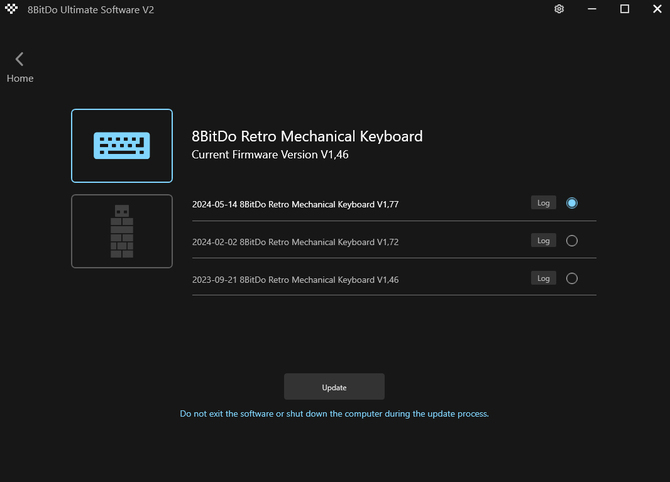Open Log for firmware V1.46
This screenshot has height=482, width=670.
click(544, 278)
